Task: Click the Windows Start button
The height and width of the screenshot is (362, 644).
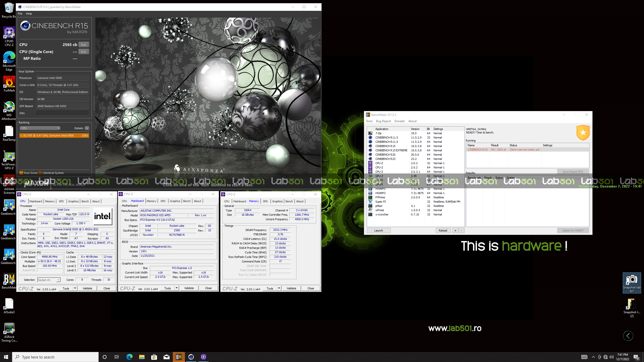Action: coord(6,357)
